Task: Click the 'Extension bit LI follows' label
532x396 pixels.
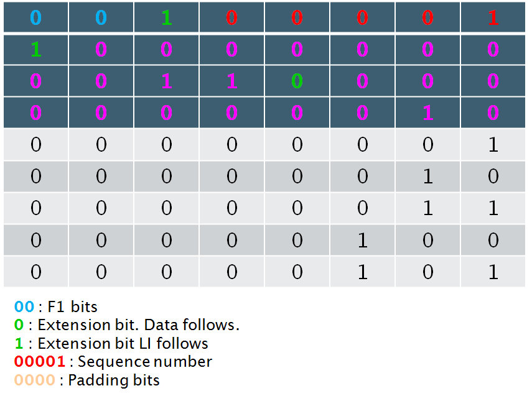Action: coord(123,343)
